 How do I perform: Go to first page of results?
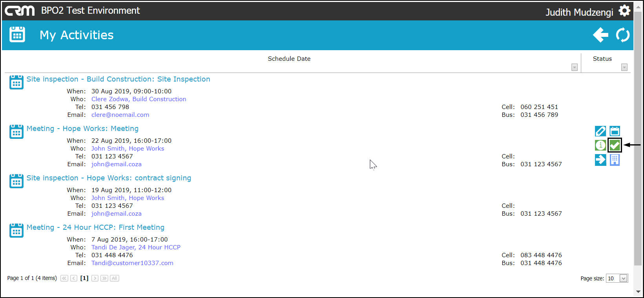click(64, 278)
